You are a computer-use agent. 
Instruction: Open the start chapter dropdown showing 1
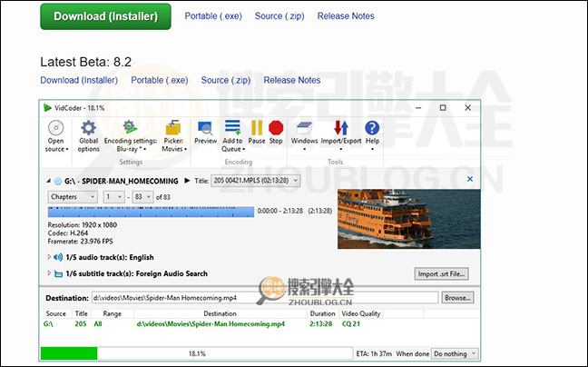click(113, 197)
